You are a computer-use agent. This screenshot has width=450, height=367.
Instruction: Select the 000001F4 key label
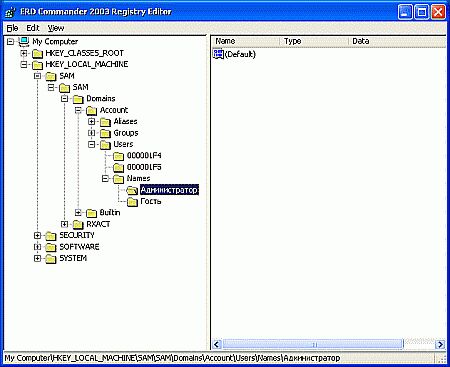click(x=144, y=156)
